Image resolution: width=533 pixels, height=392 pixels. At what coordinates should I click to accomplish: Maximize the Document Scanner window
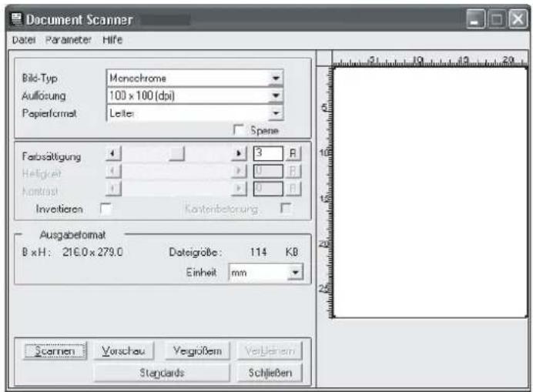pyautogui.click(x=497, y=19)
